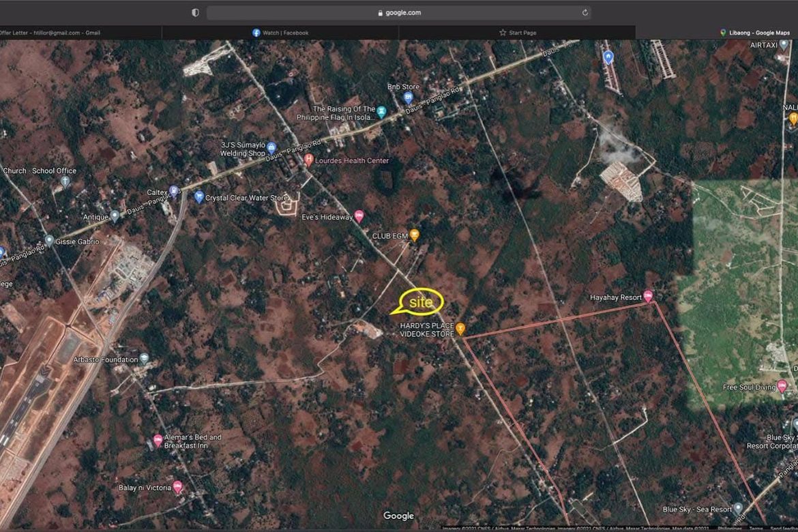Switch to the Watch | Facebook tab
Screen dimensions: 798x532
point(280,33)
